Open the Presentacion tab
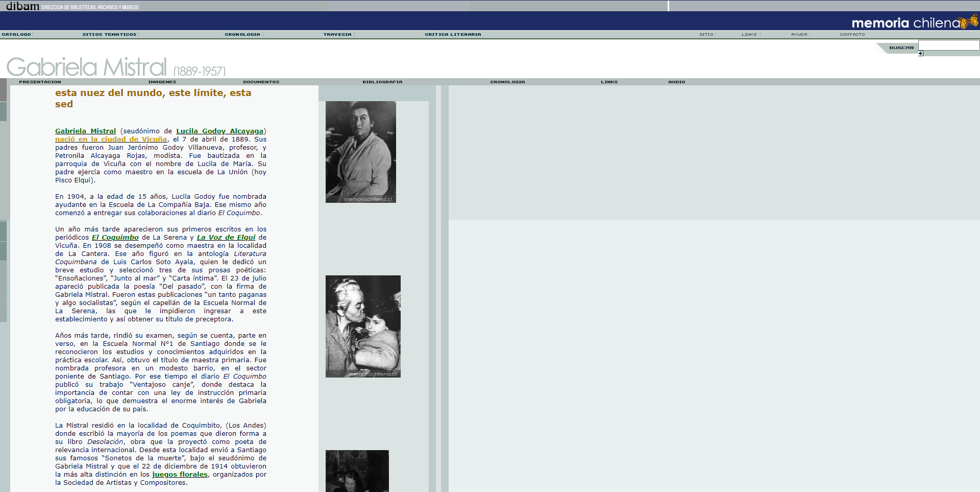The width and height of the screenshot is (980, 492). pyautogui.click(x=40, y=82)
